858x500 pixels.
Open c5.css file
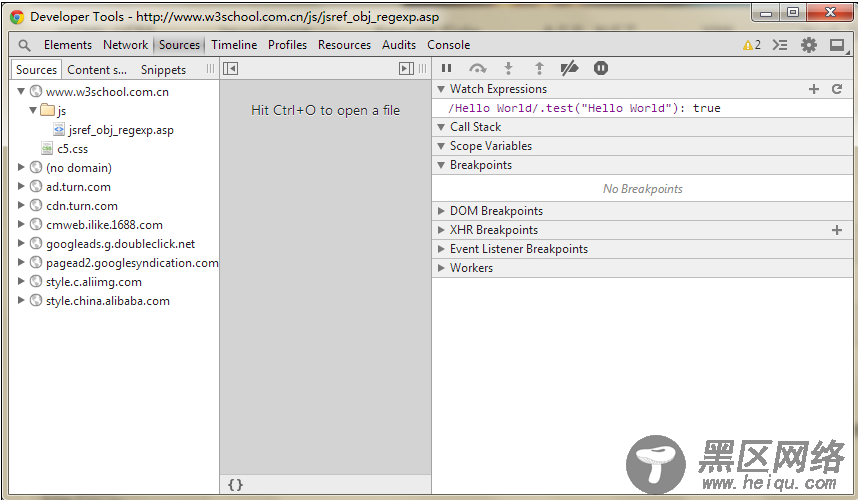click(x=72, y=149)
